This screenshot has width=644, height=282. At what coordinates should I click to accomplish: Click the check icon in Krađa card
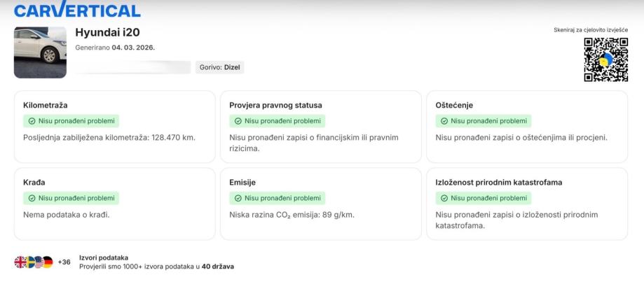click(32, 198)
